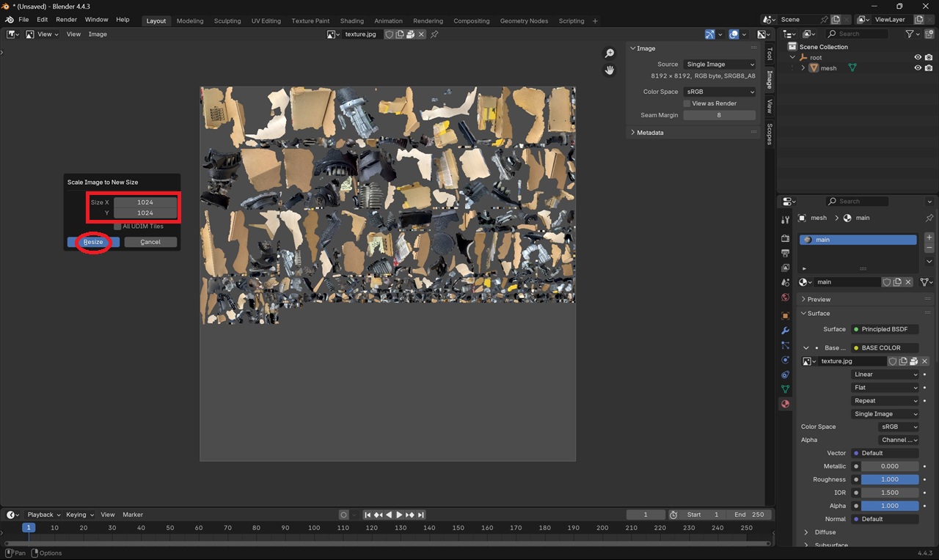Click Cancel in the scale dialog
Screen dimensions: 939x560
click(150, 242)
